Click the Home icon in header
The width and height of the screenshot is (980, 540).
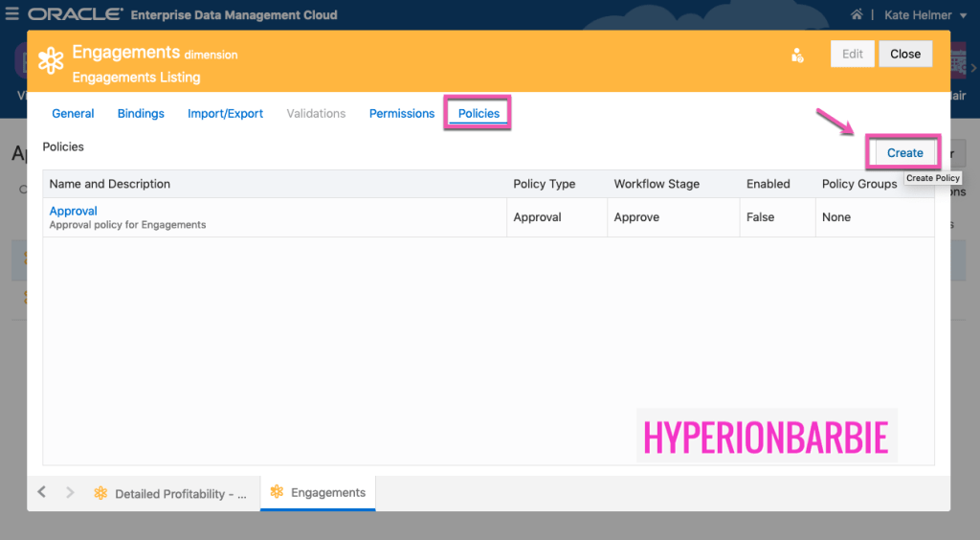pos(857,15)
